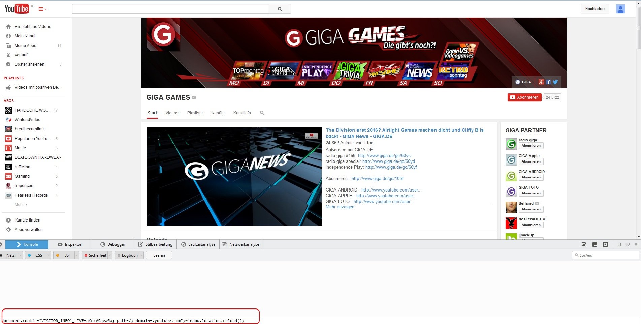Viewport: 644px width, 324px height.
Task: Click the Twitter icon on the banner
Action: coord(555,82)
